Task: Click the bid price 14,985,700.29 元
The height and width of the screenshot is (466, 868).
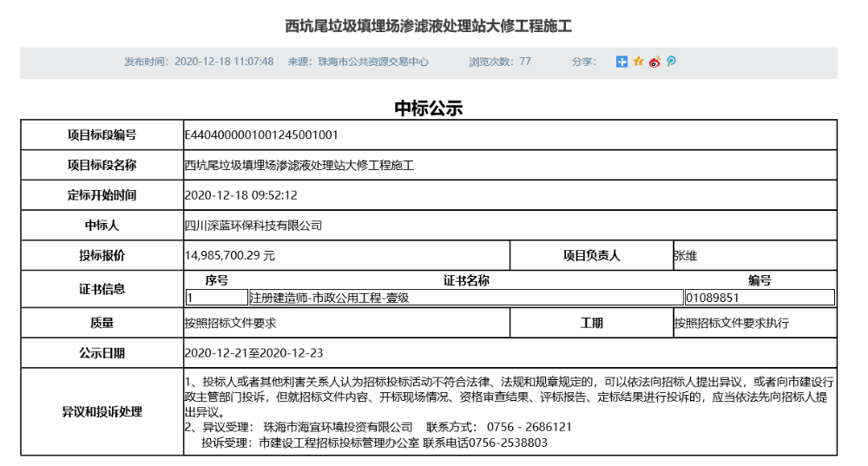Action: point(230,256)
